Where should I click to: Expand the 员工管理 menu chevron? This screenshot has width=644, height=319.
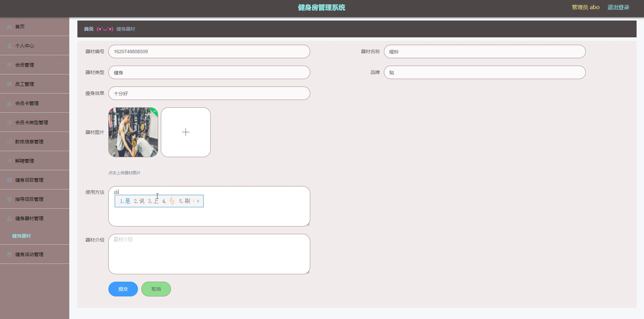coord(61,84)
